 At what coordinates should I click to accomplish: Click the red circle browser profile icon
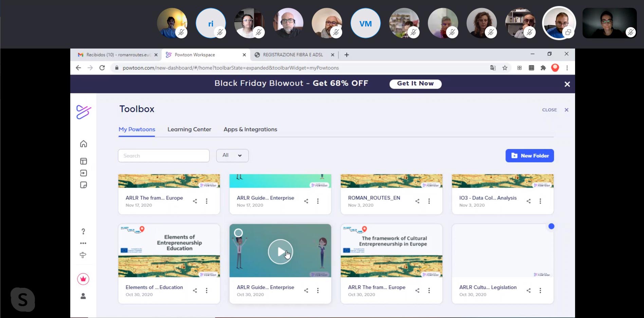pos(555,68)
